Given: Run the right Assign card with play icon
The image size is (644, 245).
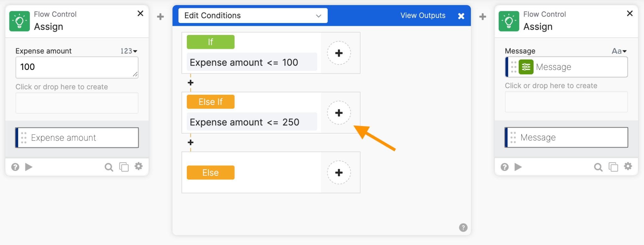Looking at the screenshot, I should [518, 167].
